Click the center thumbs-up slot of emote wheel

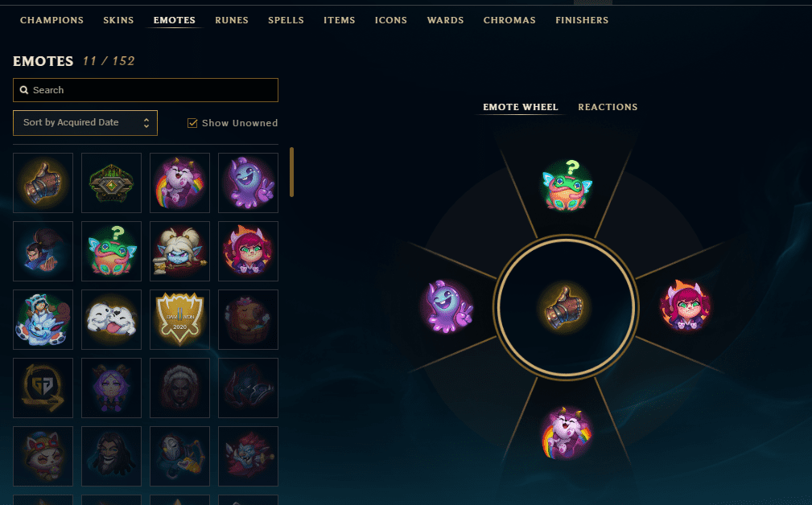566,307
